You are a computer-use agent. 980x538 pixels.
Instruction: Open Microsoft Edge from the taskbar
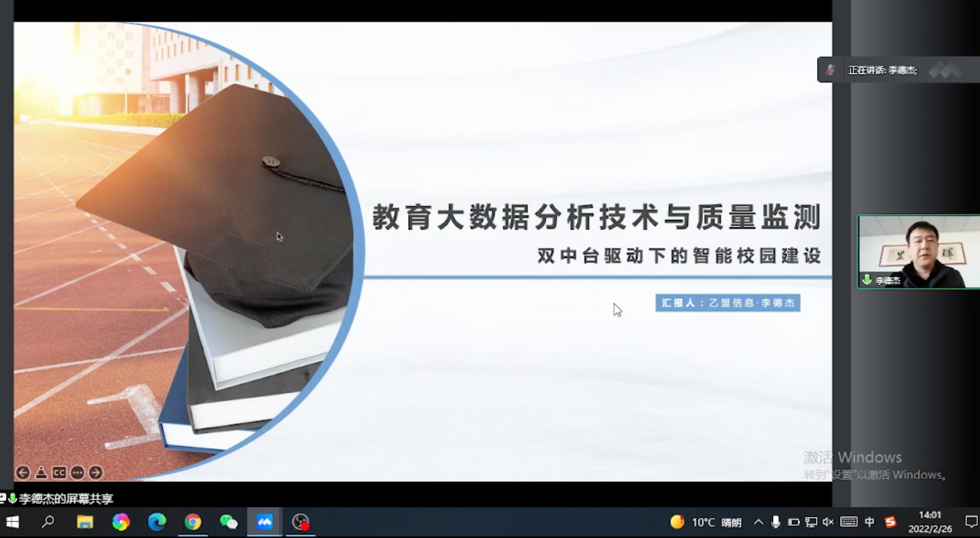pyautogui.click(x=157, y=523)
